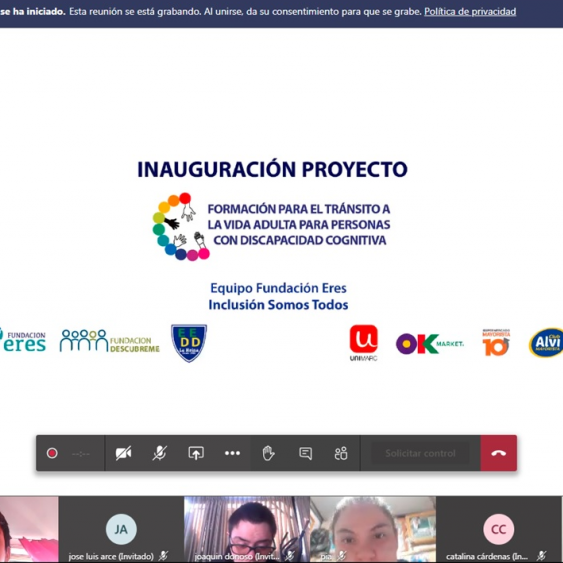563x563 pixels.
Task: Click the colorful circle hands project logo
Action: pyautogui.click(x=181, y=227)
